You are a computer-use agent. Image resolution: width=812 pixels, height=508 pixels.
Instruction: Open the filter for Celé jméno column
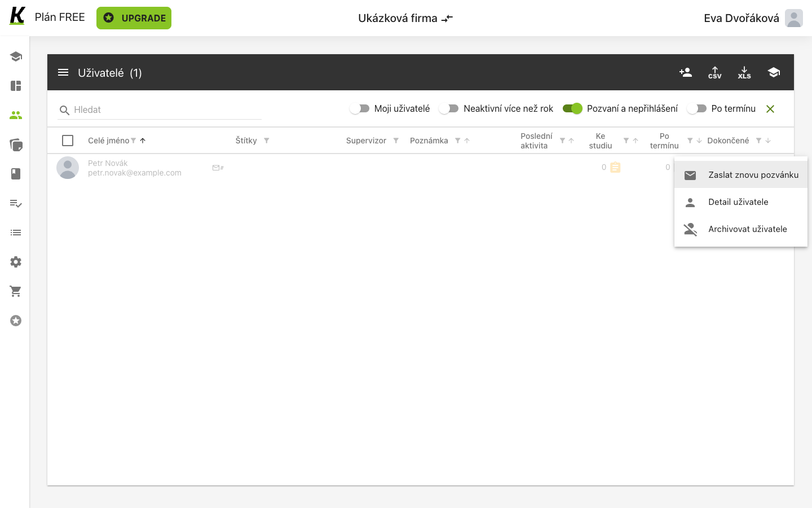coord(134,141)
